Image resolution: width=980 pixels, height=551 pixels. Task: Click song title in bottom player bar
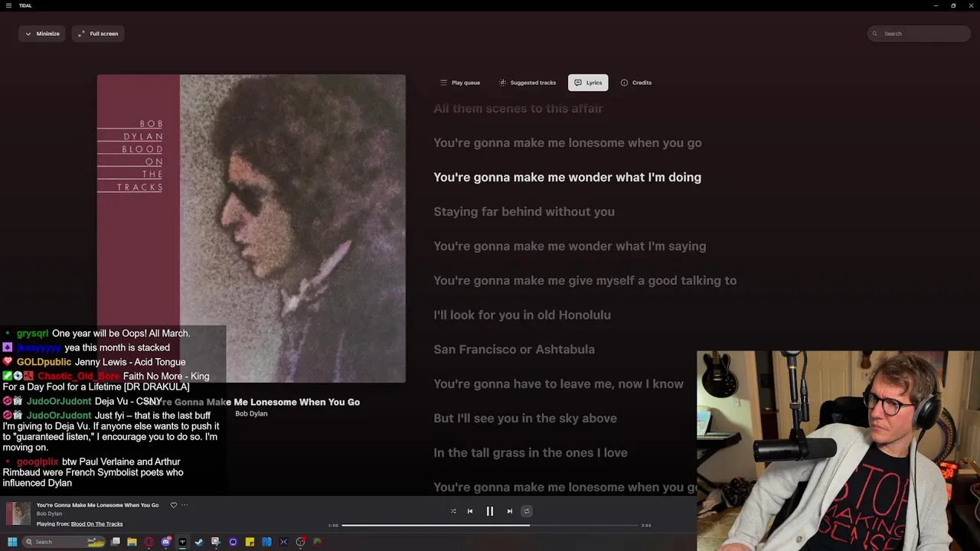point(98,505)
